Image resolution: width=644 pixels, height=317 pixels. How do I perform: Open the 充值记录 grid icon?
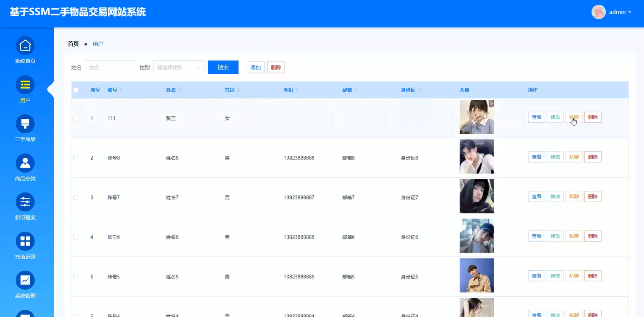click(x=25, y=241)
